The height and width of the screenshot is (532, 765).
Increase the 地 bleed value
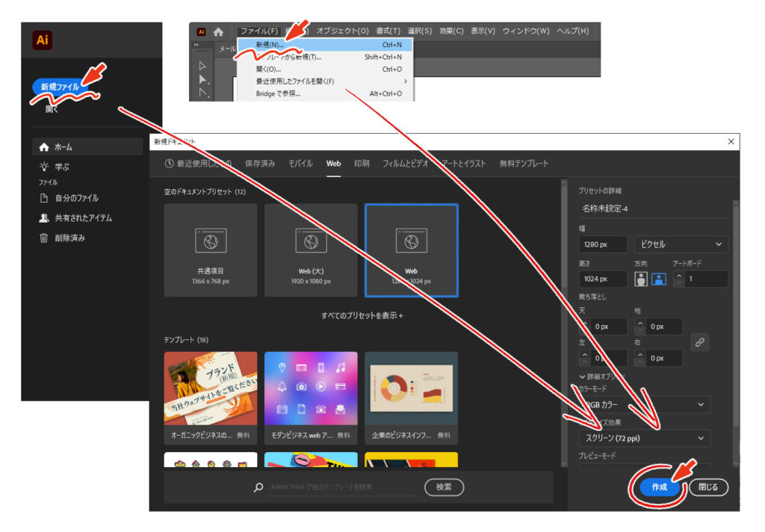pyautogui.click(x=640, y=324)
